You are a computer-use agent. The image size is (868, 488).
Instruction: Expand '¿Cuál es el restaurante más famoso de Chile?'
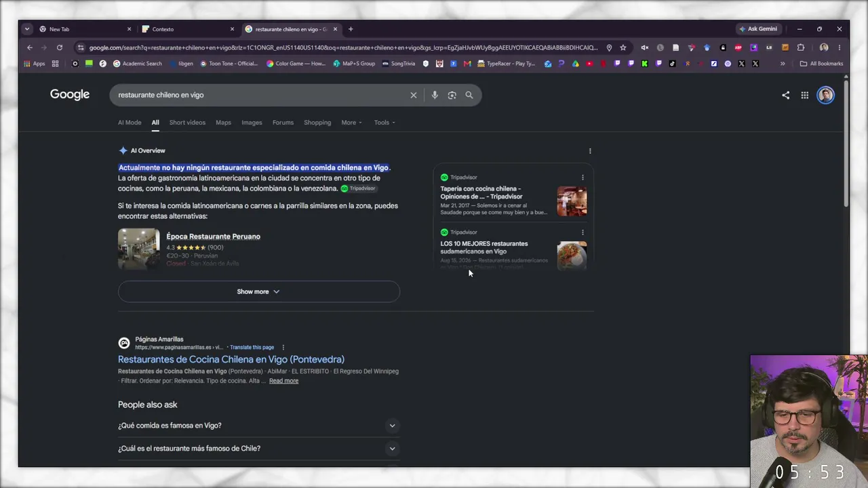(x=258, y=449)
